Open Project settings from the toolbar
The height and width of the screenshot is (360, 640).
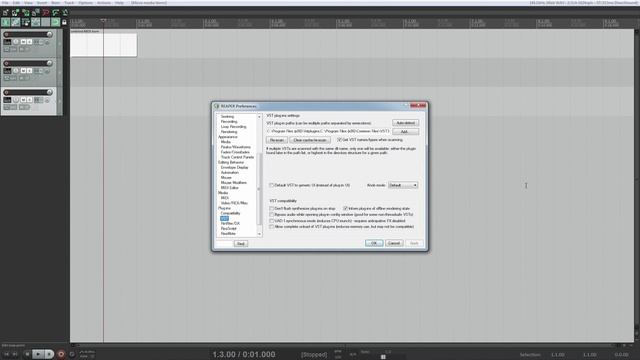click(x=35, y=12)
